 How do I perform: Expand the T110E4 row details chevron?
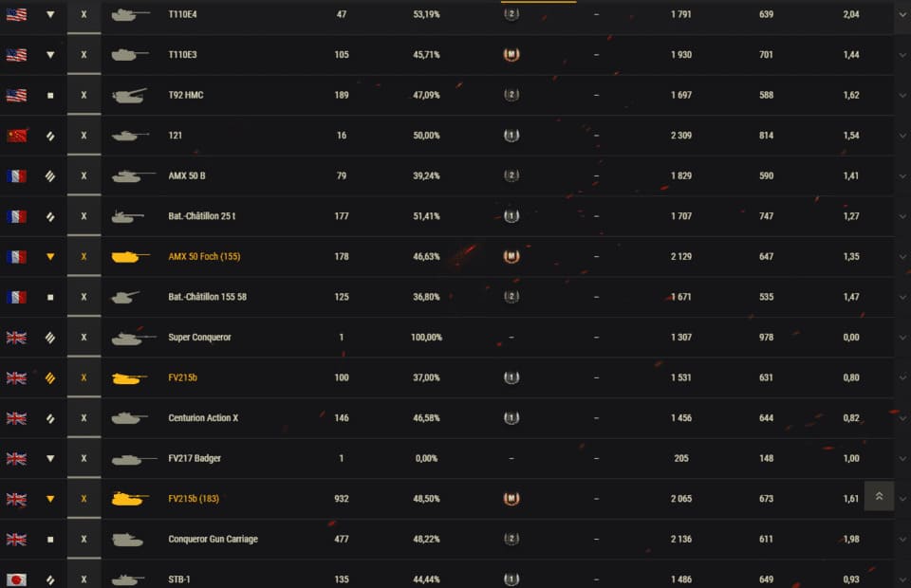pos(902,15)
